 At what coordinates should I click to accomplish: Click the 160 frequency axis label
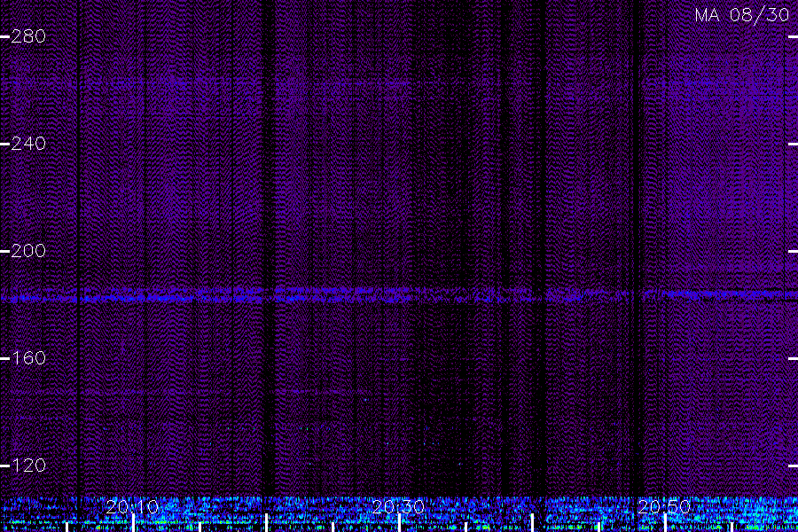click(28, 358)
